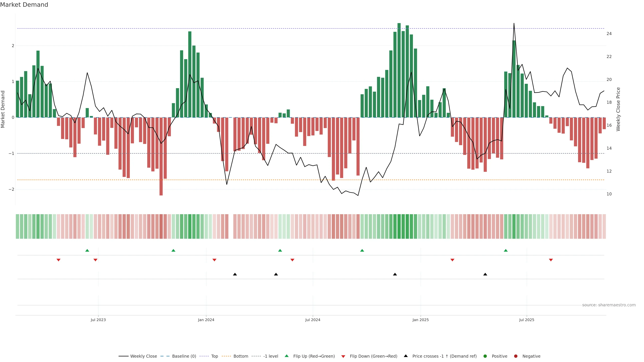
Task: Click Price crosses -1 black triangle legend
Action: 406,356
